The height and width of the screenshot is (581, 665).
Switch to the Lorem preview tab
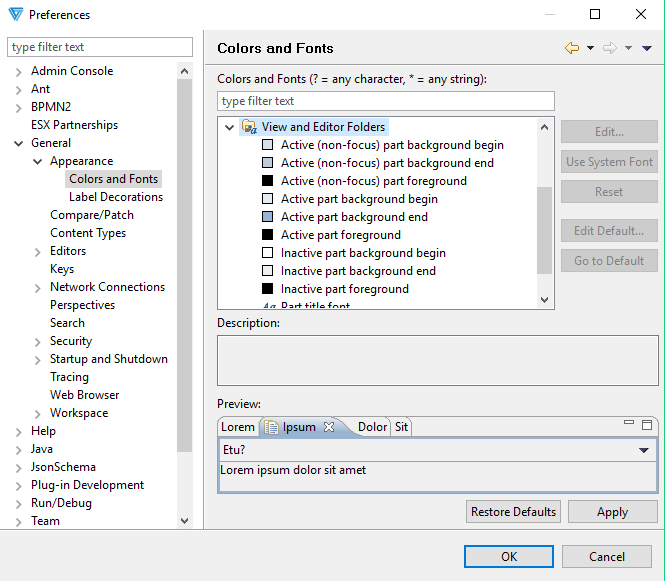coord(238,427)
